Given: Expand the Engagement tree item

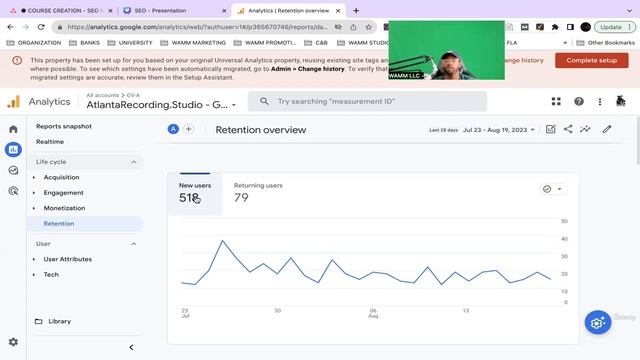Looking at the screenshot, I should 34,193.
